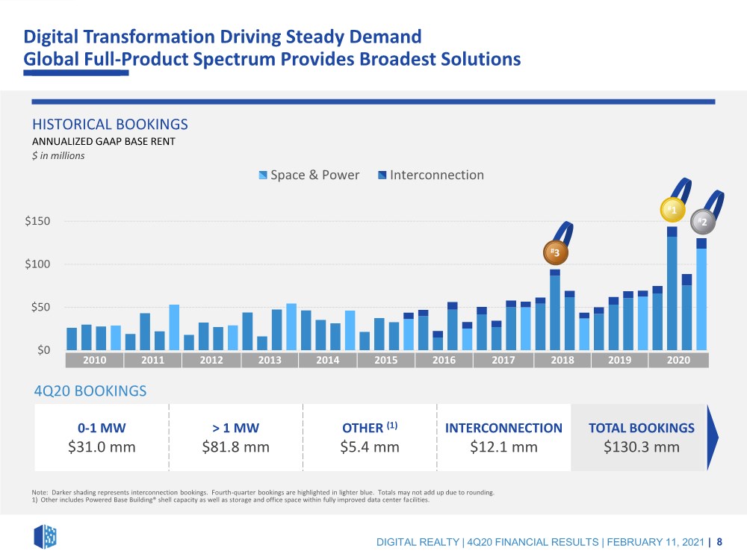Select the 2015 year label
747x560 pixels.
point(386,360)
